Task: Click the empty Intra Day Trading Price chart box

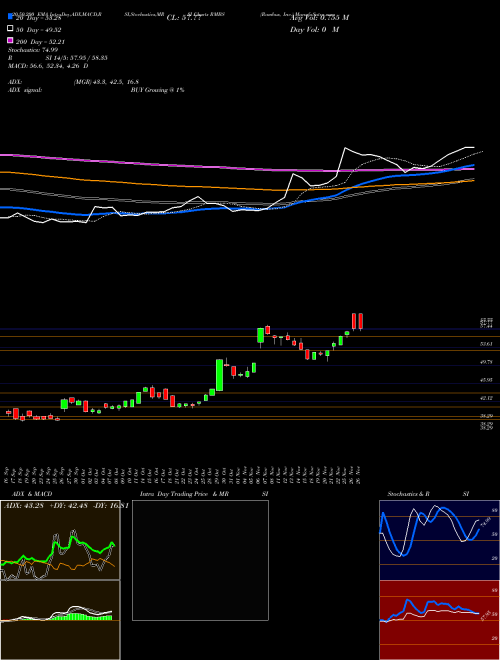Action: click(x=200, y=560)
